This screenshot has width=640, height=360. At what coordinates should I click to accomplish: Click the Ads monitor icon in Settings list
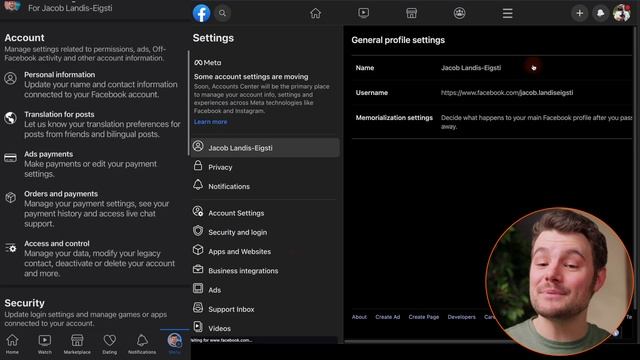point(198,288)
